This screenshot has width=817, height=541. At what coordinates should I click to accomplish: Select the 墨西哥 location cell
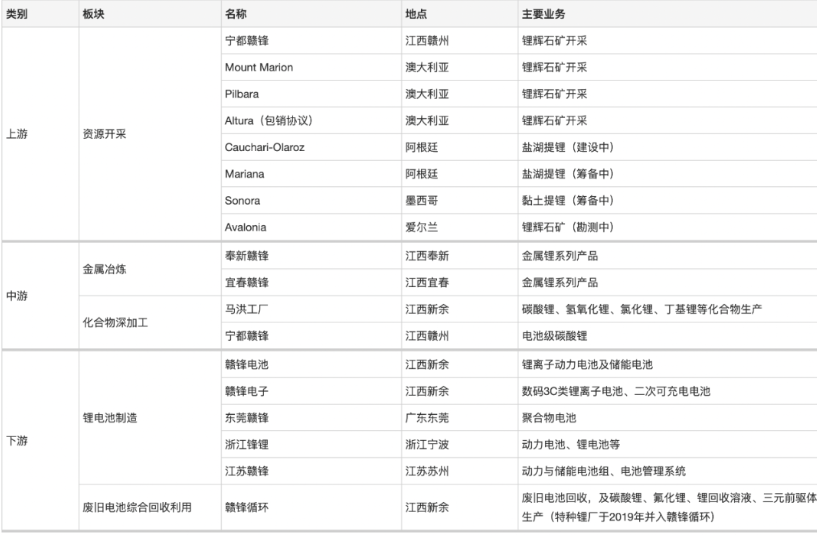[x=422, y=201]
